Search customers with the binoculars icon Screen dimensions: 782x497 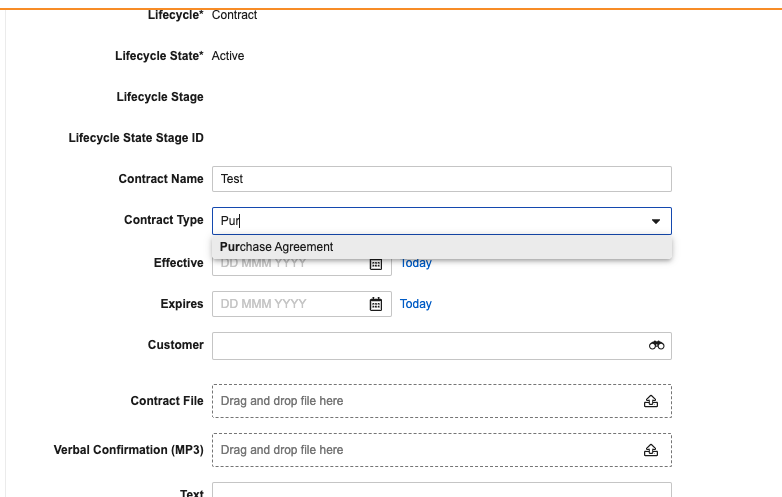point(656,345)
